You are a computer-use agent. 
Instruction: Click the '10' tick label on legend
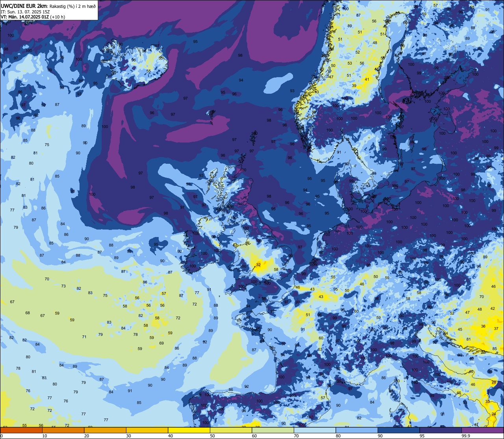44,436
